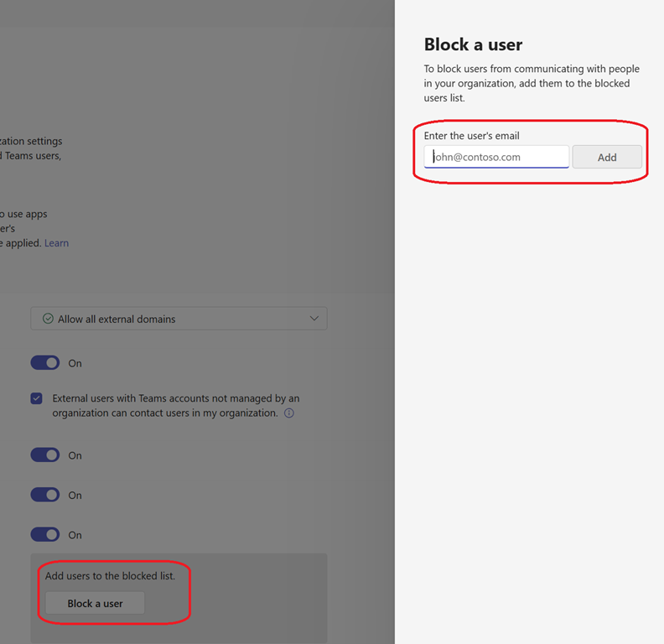The width and height of the screenshot is (664, 644).
Task: Open the 'Learn' link
Action: point(56,243)
